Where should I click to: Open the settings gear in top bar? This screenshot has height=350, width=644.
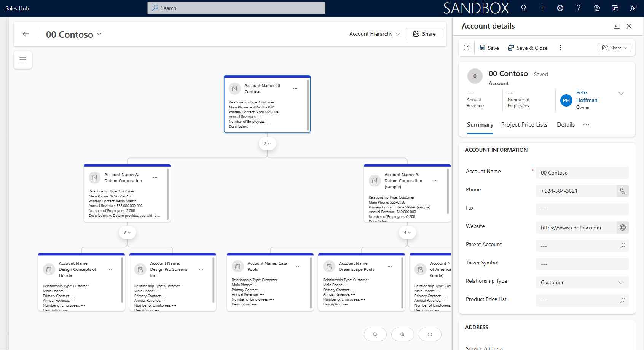(560, 8)
